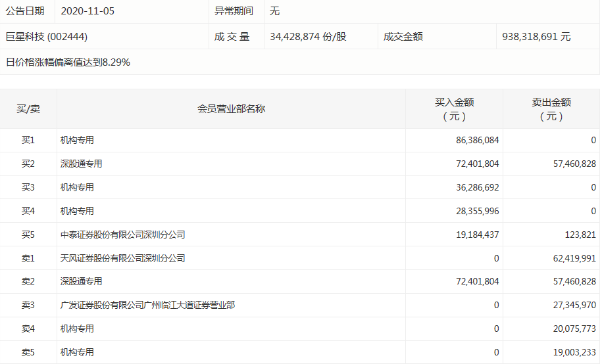Click the 卖4 row label
Image resolution: width=602 pixels, height=364 pixels.
tap(28, 329)
